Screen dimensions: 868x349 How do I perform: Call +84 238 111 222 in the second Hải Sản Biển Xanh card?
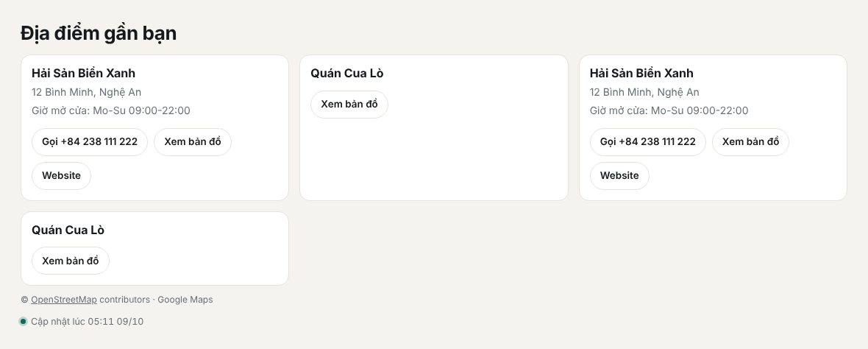(647, 142)
